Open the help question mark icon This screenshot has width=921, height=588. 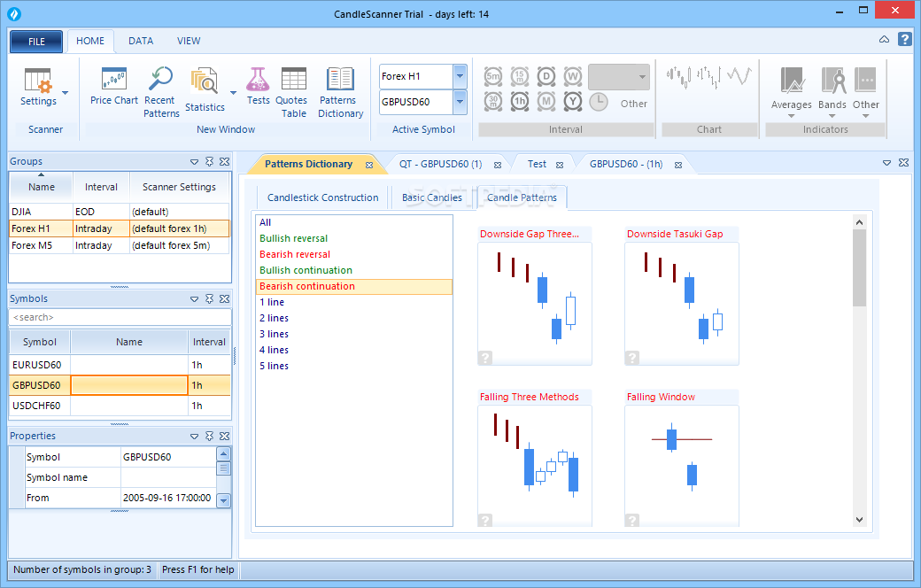[x=904, y=39]
